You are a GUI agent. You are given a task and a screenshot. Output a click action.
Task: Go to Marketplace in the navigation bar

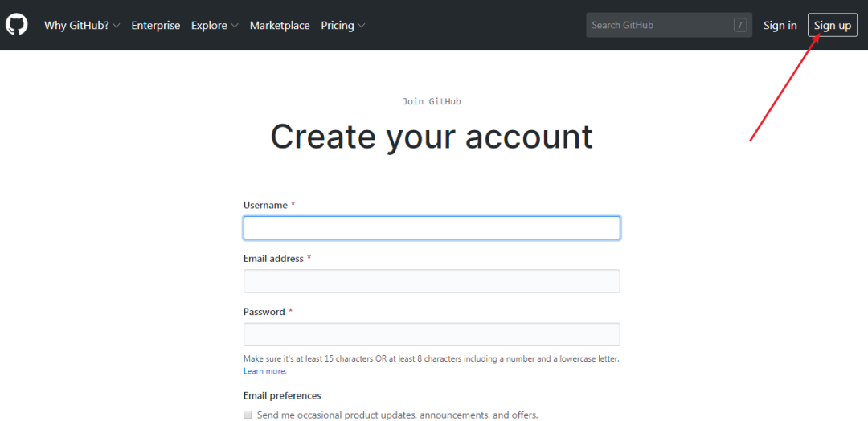pyautogui.click(x=280, y=26)
